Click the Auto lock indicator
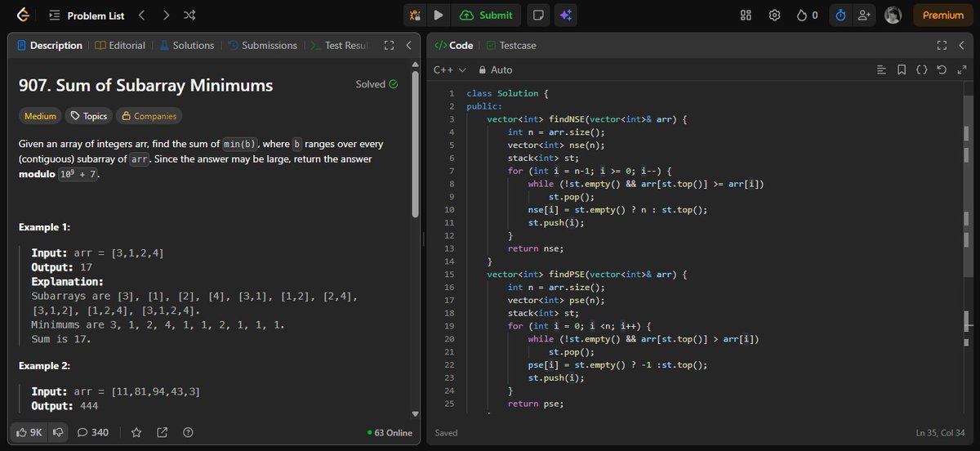This screenshot has width=980, height=451. (496, 70)
